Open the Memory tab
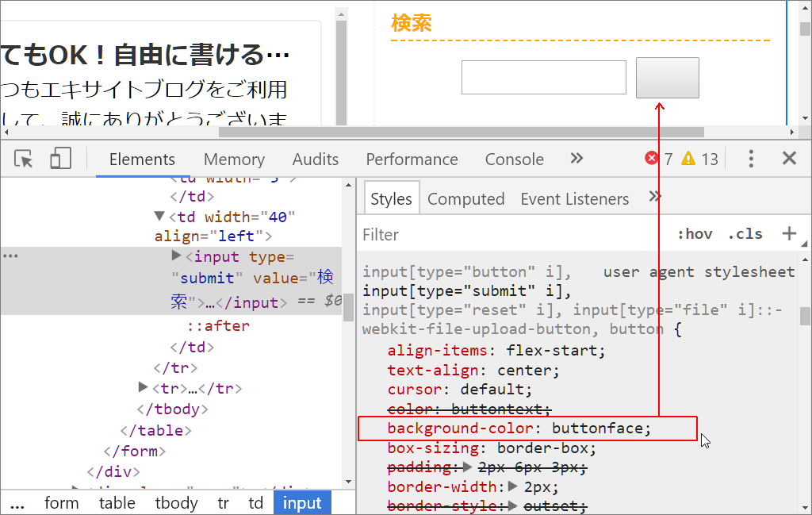Viewport: 812px width, 515px height. 234,159
